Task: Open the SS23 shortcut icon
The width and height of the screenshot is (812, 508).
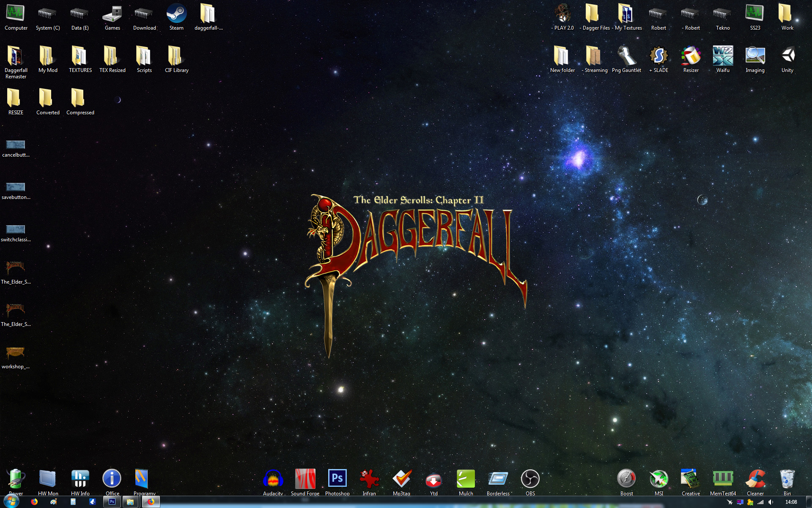Action: [755, 18]
